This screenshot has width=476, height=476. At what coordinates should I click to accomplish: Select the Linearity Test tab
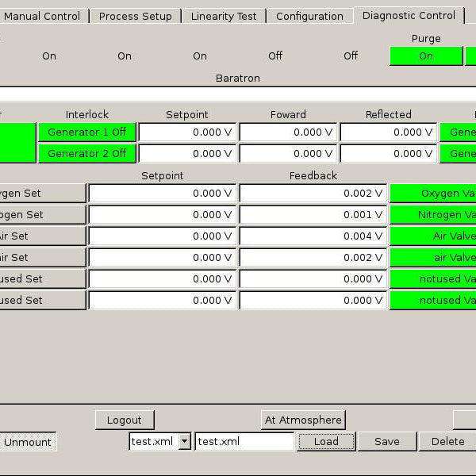(x=224, y=16)
